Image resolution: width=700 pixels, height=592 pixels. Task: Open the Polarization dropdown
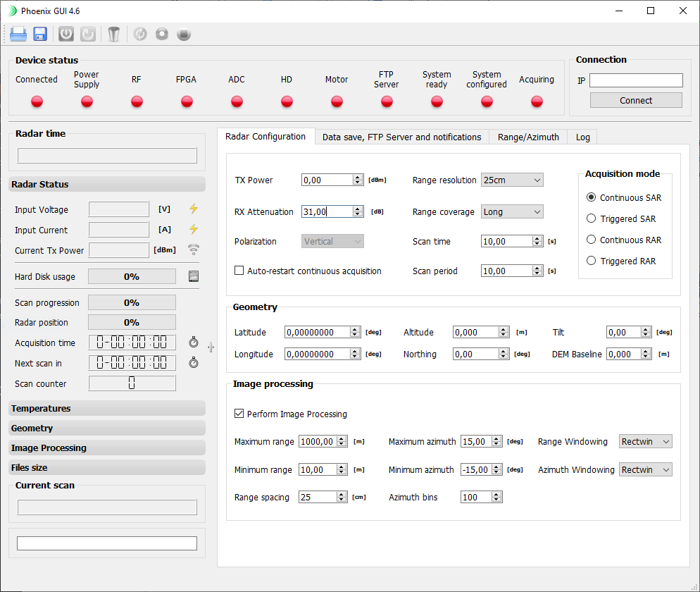coord(332,241)
